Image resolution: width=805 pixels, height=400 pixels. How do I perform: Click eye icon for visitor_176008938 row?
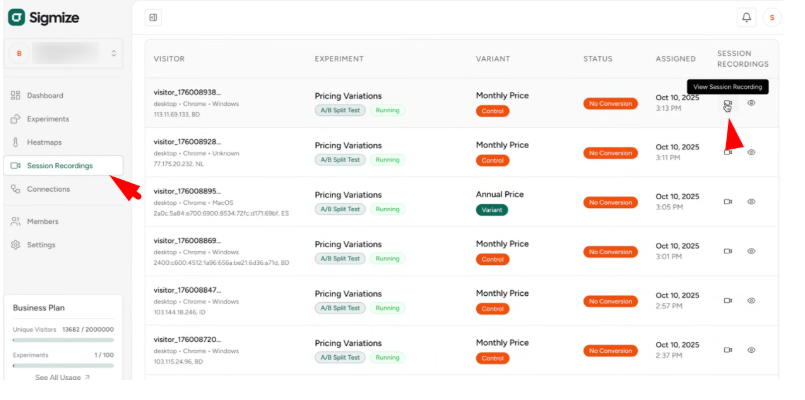[x=751, y=103]
